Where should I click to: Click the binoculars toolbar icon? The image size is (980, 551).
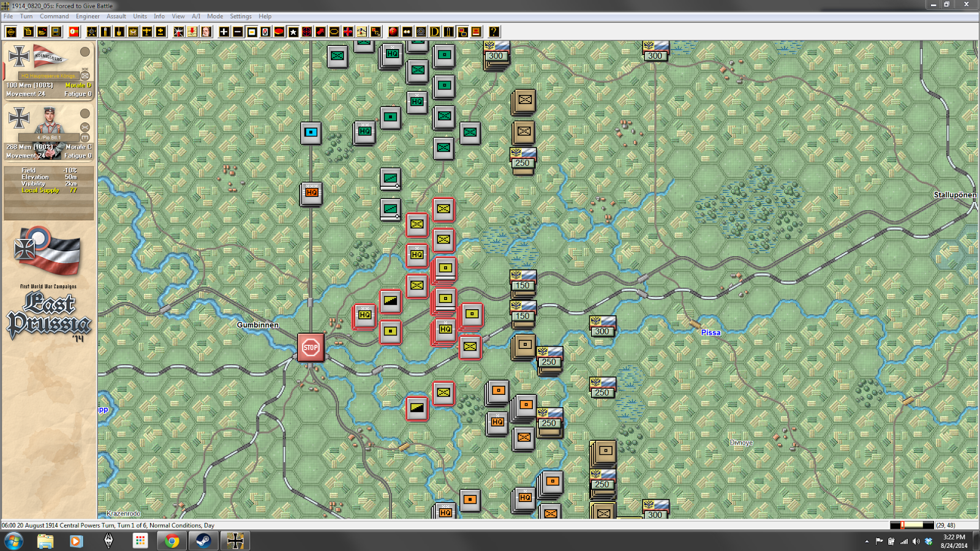pos(407,32)
